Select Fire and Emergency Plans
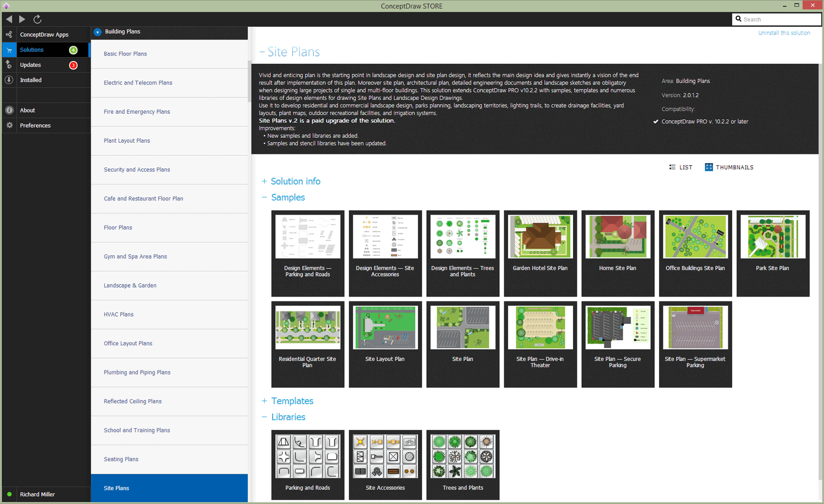The height and width of the screenshot is (504, 824). click(x=169, y=112)
